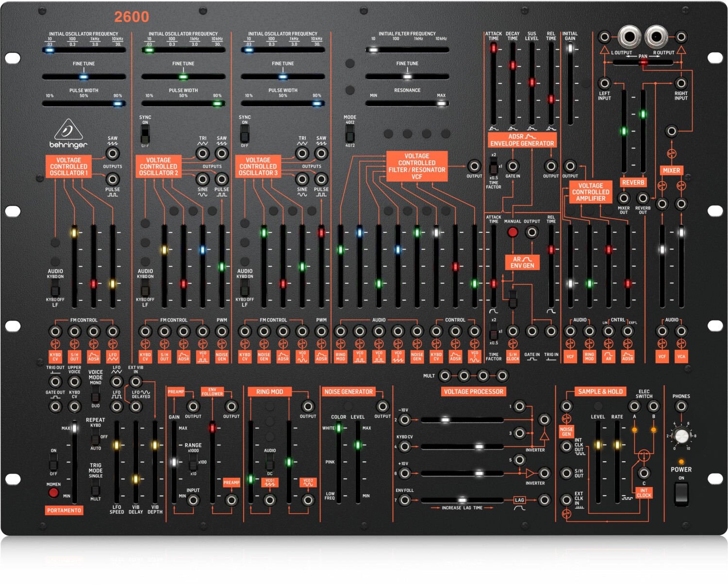Click the EXT VIB IN jack
Image resolution: width=728 pixels, height=585 pixels.
[x=136, y=382]
